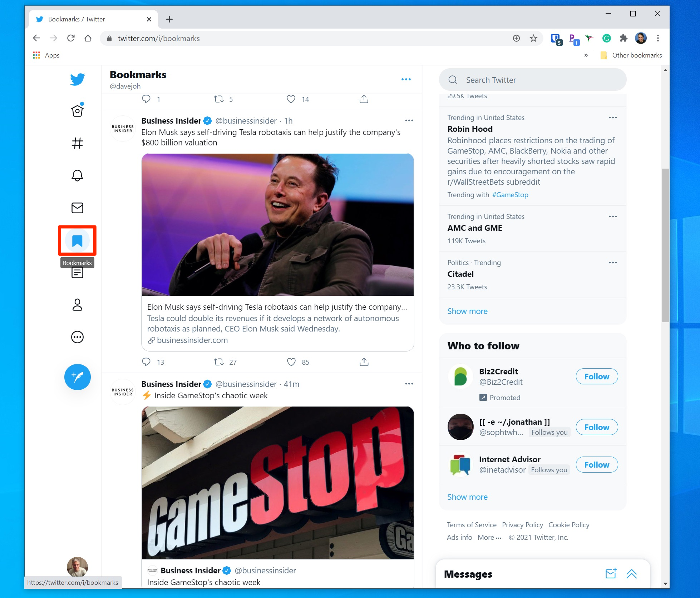Follow Internet Advisor
700x598 pixels.
[x=597, y=465]
